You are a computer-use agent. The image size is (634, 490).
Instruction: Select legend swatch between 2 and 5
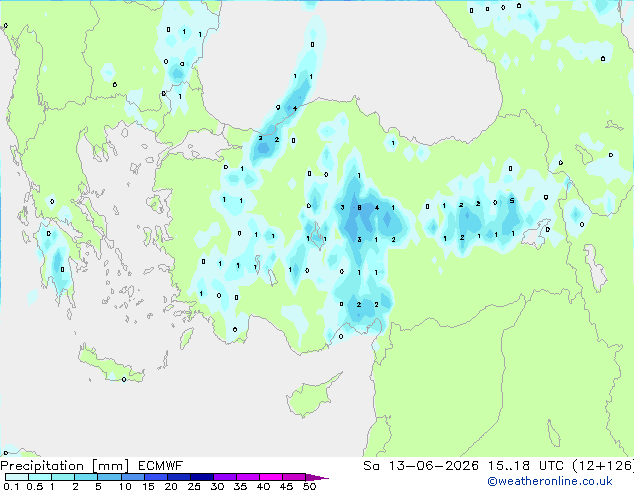pos(86,477)
